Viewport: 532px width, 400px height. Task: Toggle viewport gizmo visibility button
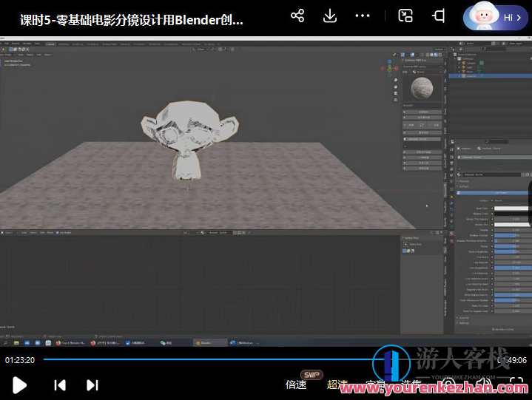click(x=403, y=54)
